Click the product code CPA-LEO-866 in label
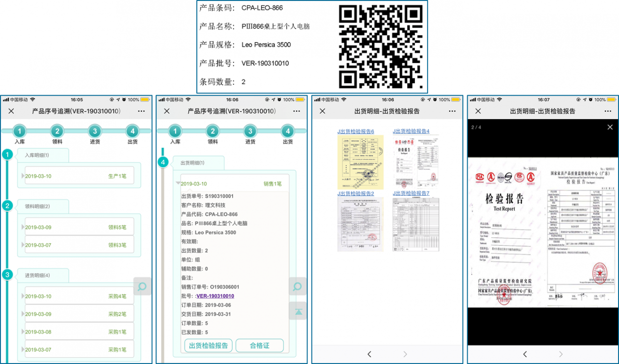 (x=262, y=8)
